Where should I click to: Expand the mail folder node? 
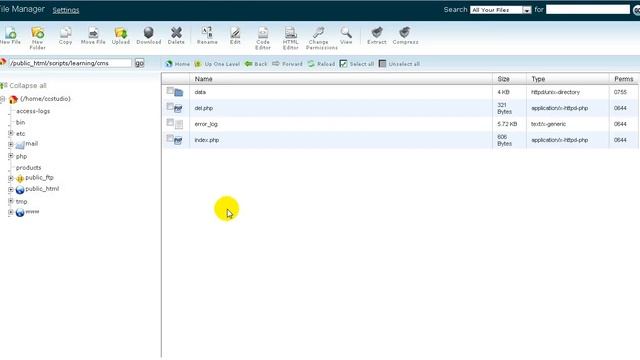point(11,144)
